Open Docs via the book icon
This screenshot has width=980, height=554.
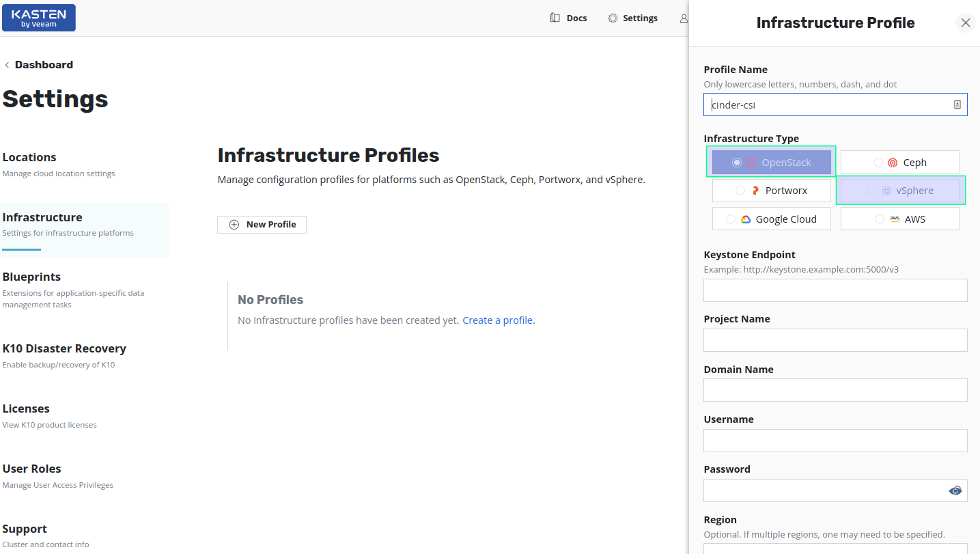click(x=555, y=18)
